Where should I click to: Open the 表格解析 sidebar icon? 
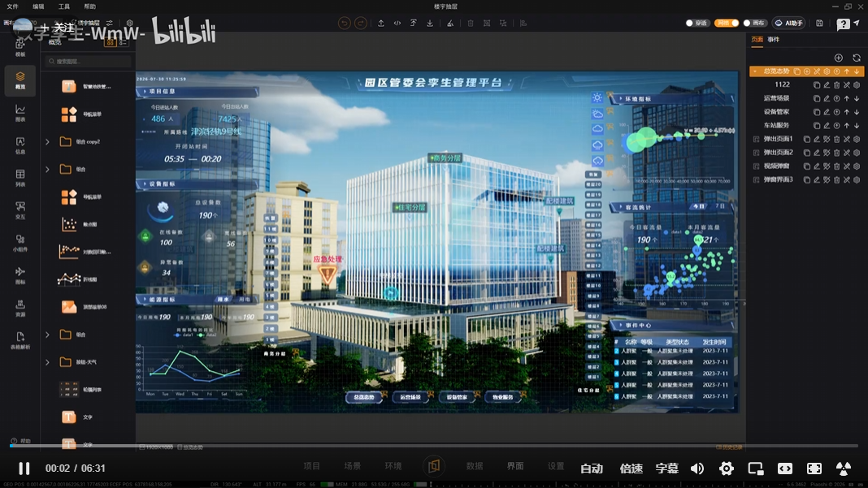pyautogui.click(x=20, y=341)
